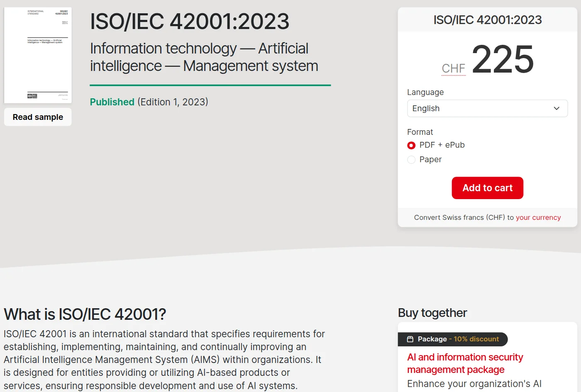
Task: Click the 'Format' label in purchase panel
Action: click(x=420, y=132)
